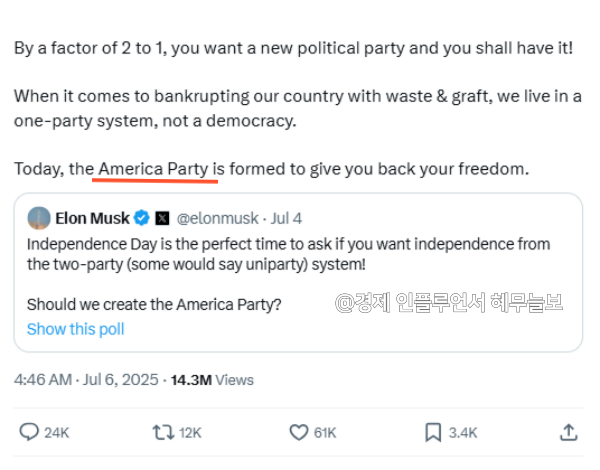Image resolution: width=600 pixels, height=470 pixels.
Task: Click the 12K repost count
Action: click(x=190, y=432)
